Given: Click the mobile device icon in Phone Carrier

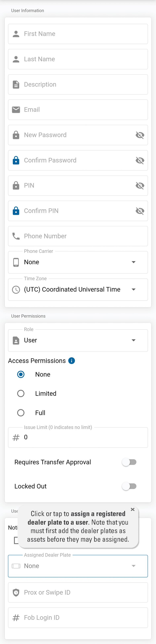Looking at the screenshot, I should [16, 262].
